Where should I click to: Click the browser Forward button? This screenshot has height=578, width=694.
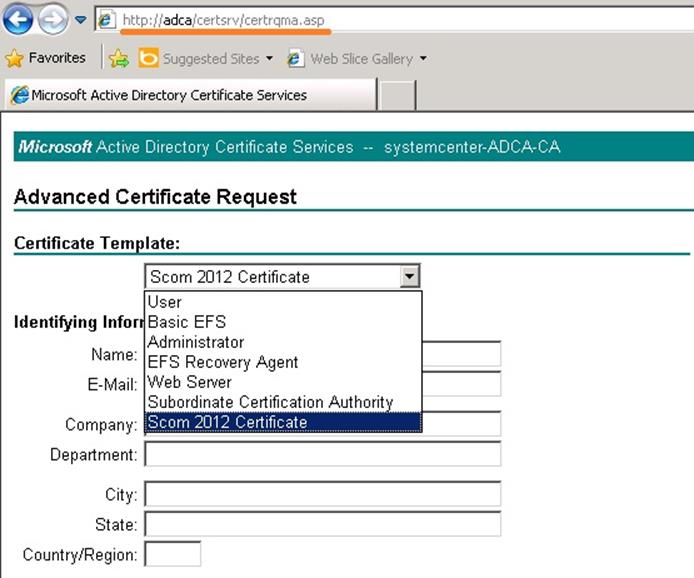(53, 19)
